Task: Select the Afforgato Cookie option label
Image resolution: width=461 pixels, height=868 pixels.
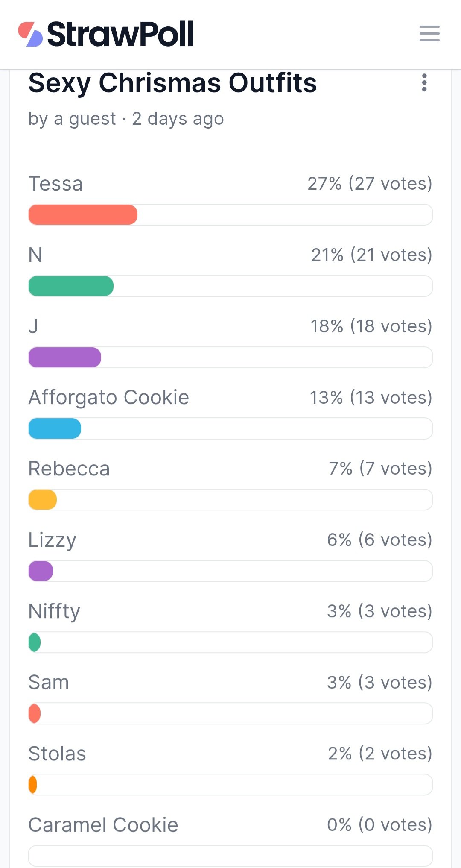Action: coord(108,397)
